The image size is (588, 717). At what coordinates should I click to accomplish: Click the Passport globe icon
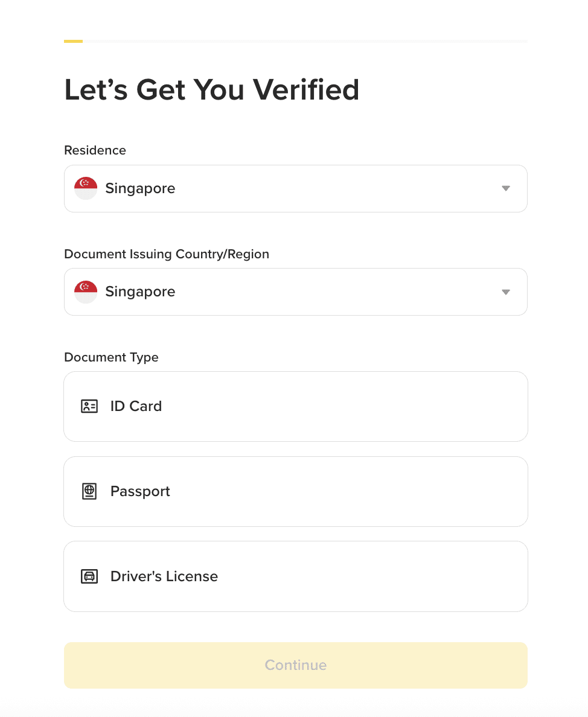coord(89,491)
